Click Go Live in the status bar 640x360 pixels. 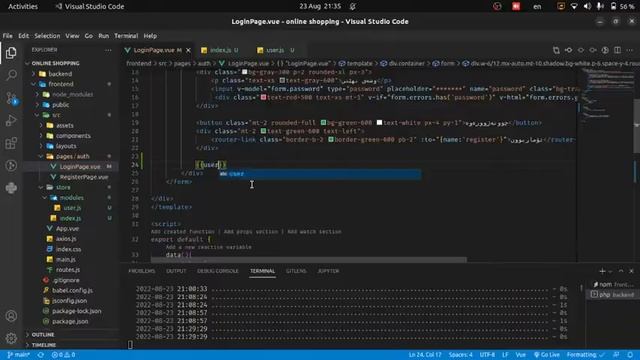[x=547, y=355]
